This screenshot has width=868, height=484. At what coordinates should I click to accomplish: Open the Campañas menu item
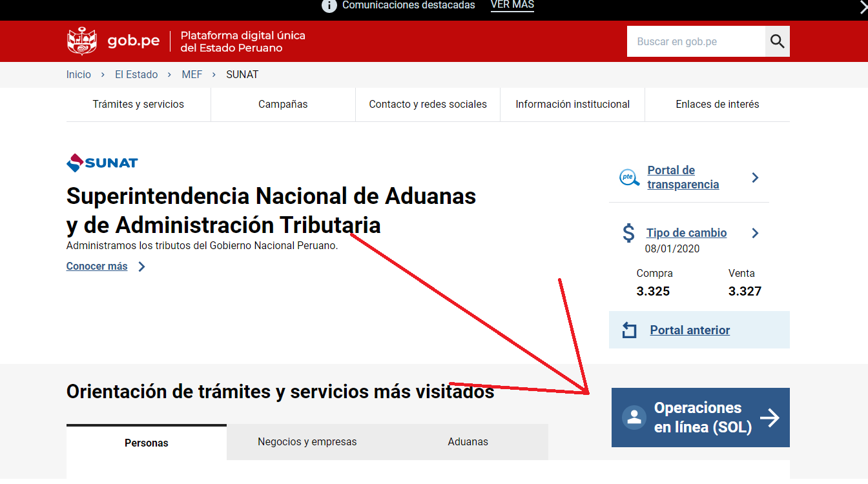pos(283,105)
